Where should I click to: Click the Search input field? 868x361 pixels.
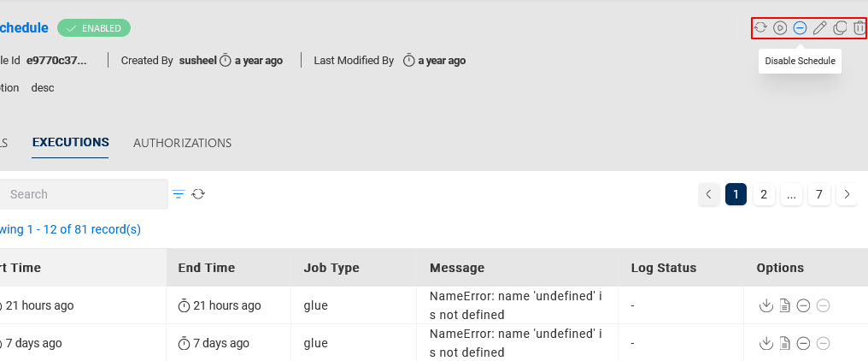(x=85, y=194)
